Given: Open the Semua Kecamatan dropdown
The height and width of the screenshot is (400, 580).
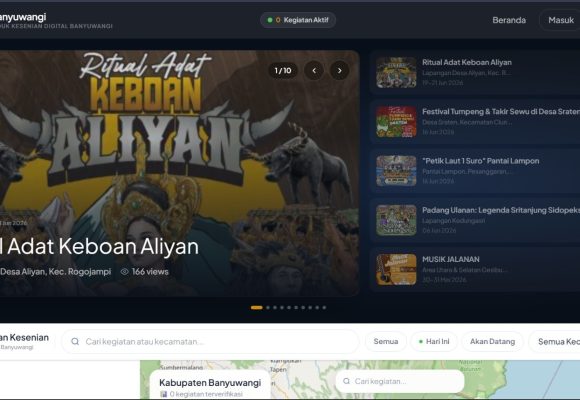Looking at the screenshot, I should coord(554,341).
